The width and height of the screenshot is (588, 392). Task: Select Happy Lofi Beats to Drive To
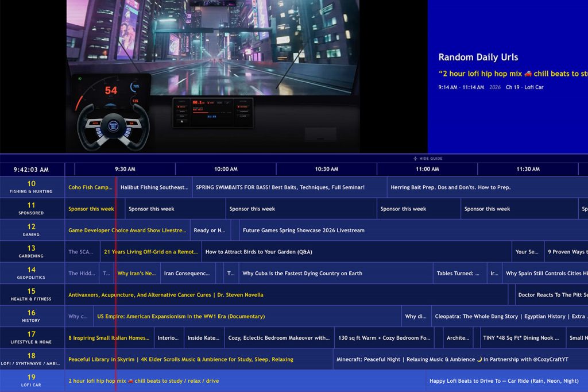(504, 381)
